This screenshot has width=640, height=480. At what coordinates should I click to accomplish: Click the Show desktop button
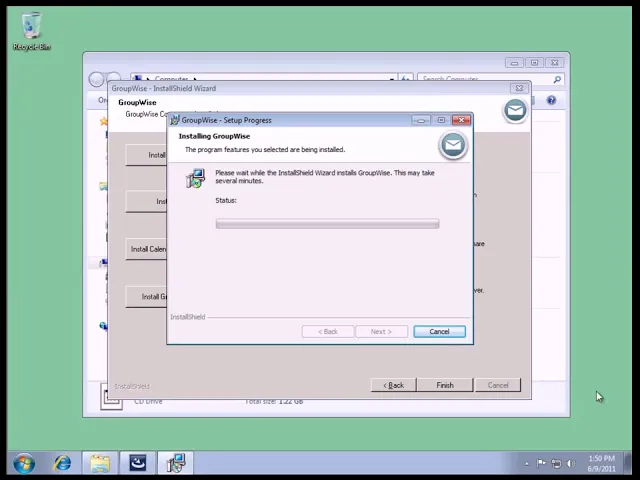(628, 463)
